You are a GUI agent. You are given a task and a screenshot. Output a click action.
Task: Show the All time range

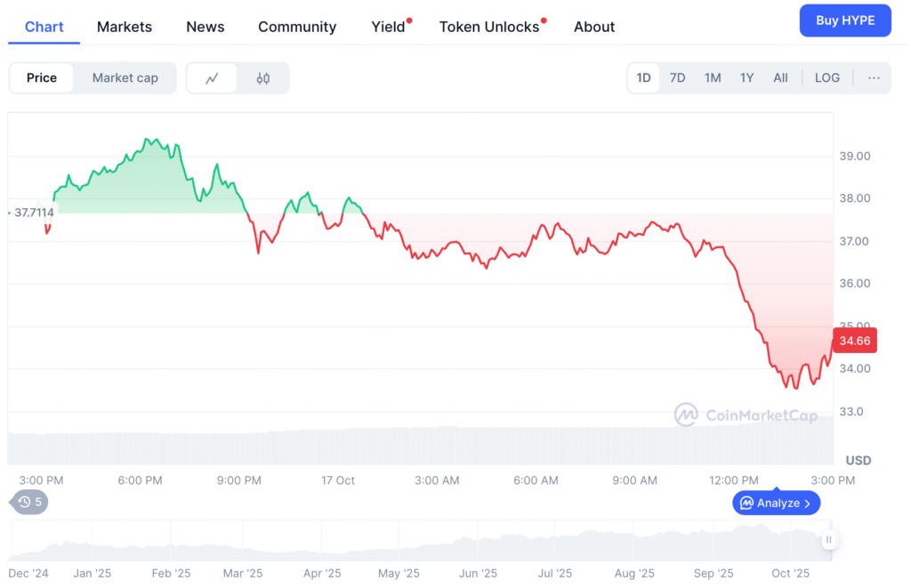point(780,78)
